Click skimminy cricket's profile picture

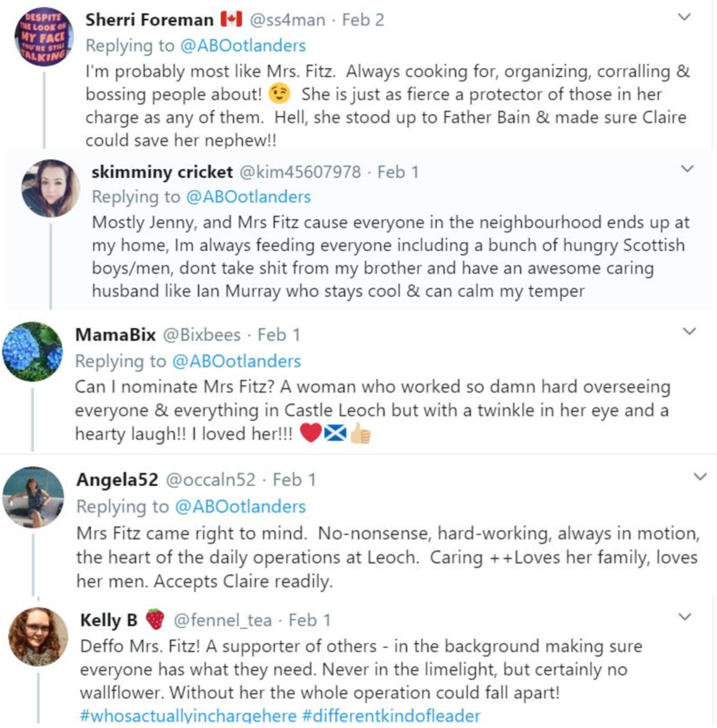tap(51, 188)
